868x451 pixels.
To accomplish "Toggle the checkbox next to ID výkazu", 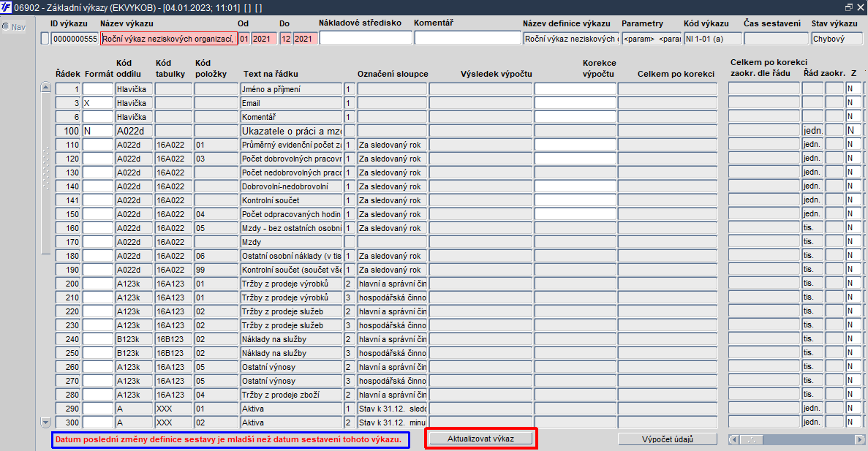I will coord(45,39).
